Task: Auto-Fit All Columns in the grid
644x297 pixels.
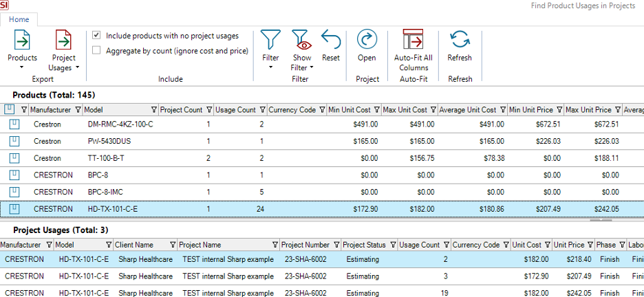Action: point(413,40)
